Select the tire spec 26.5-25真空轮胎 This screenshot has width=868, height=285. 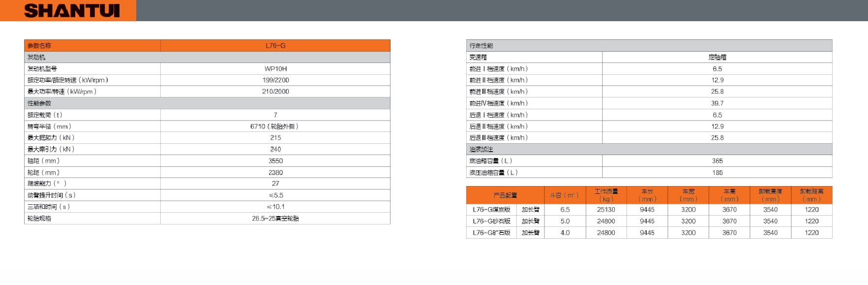(x=275, y=219)
